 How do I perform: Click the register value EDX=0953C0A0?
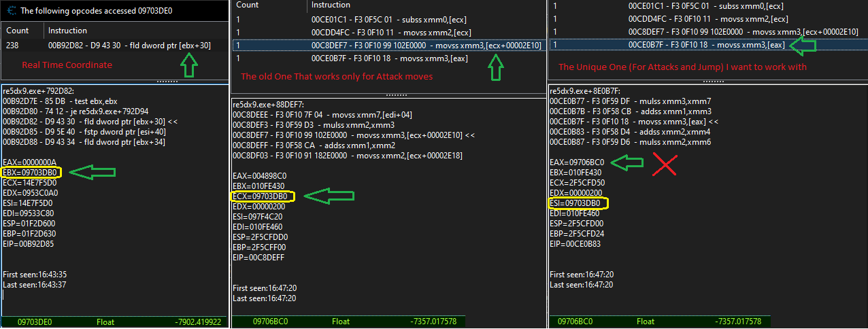[x=31, y=192]
